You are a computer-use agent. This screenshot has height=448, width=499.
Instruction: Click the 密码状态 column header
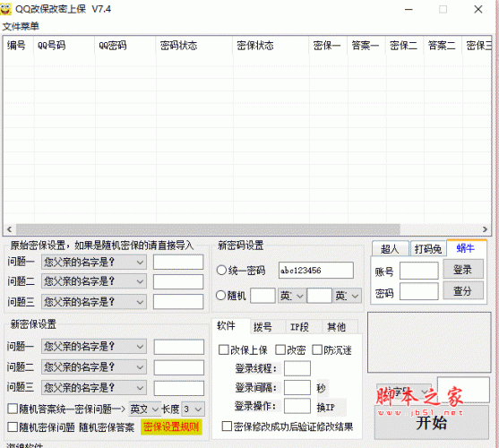(194, 46)
